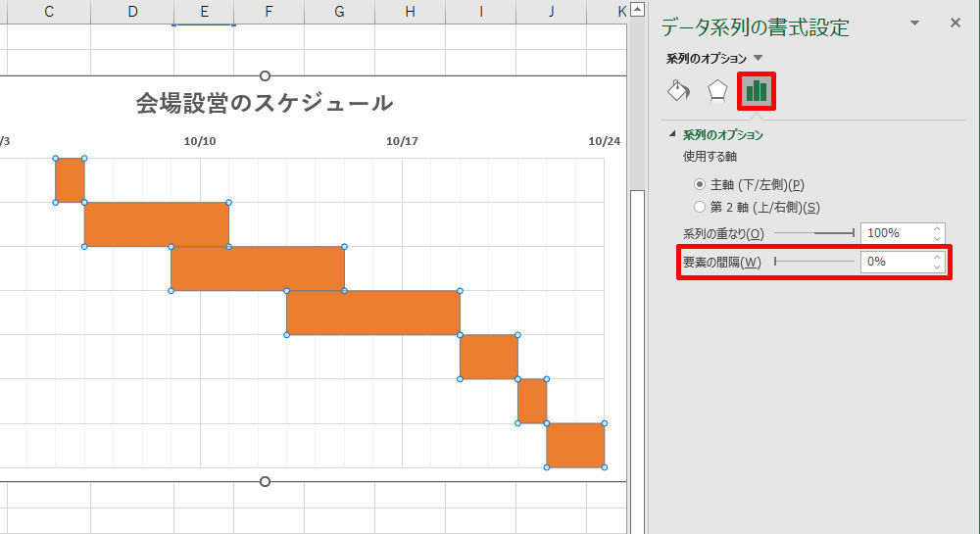Decrease 系列の重なり with the down spinner
This screenshot has width=980, height=534.
click(937, 238)
